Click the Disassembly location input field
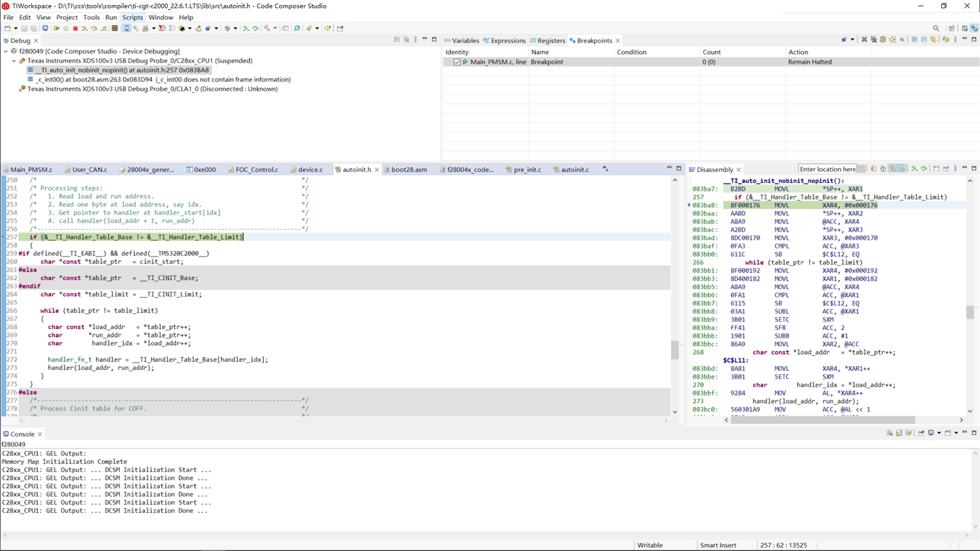This screenshot has height=551, width=980. [827, 169]
